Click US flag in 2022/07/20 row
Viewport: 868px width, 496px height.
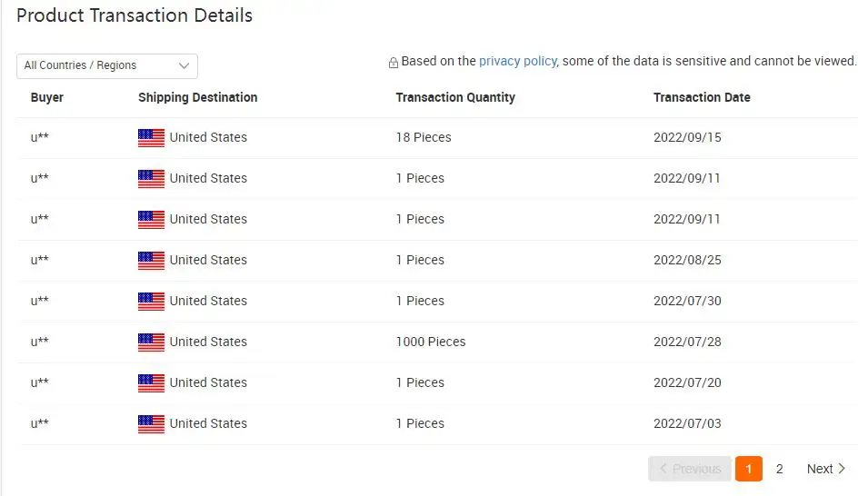151,383
